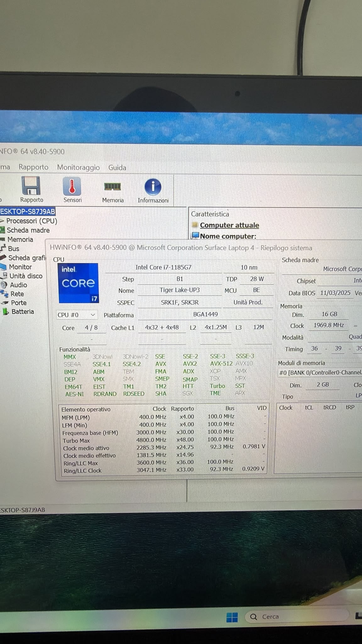Click the Audio speaker tree icon
Image resolution: width=362 pixels, height=644 pixels.
(x=4, y=285)
